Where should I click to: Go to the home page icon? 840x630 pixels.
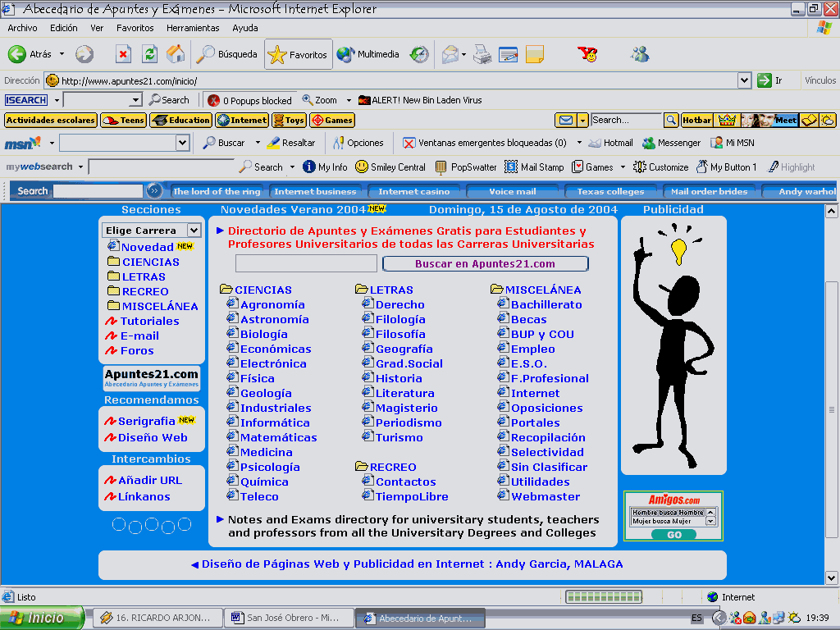coord(176,54)
